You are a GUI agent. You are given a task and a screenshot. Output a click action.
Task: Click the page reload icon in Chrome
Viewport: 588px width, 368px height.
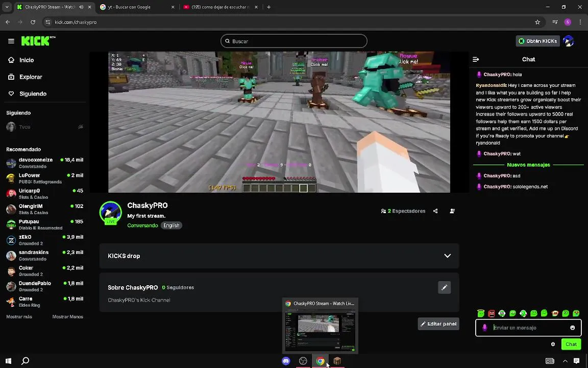click(x=33, y=22)
